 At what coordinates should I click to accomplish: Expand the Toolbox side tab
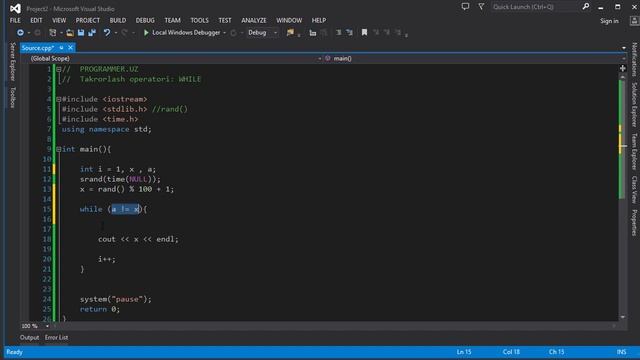pos(13,97)
